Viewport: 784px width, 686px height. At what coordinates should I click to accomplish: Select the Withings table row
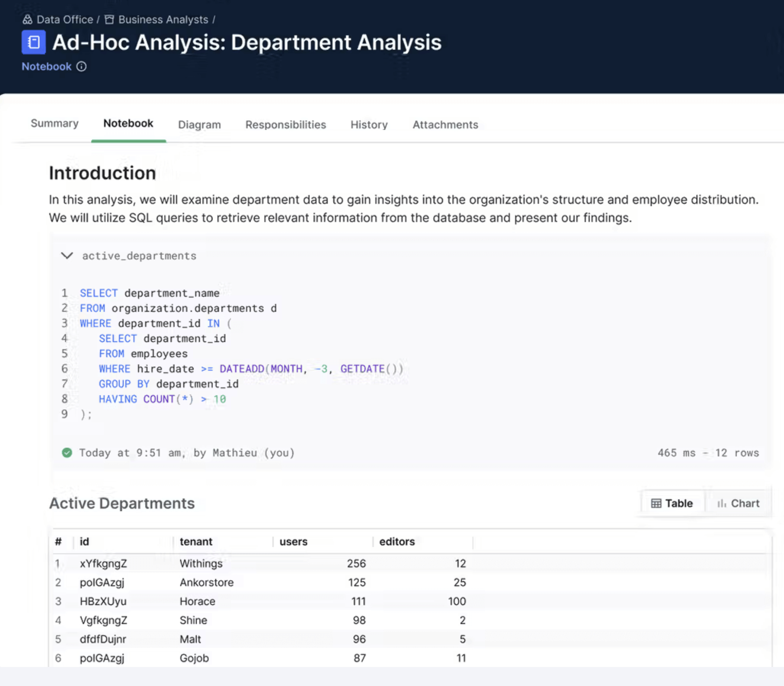click(201, 563)
